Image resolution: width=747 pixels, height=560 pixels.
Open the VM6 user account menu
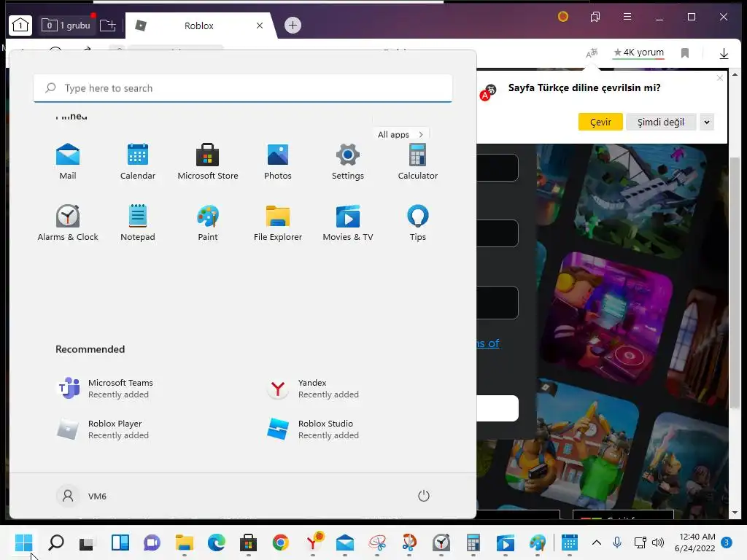[82, 496]
